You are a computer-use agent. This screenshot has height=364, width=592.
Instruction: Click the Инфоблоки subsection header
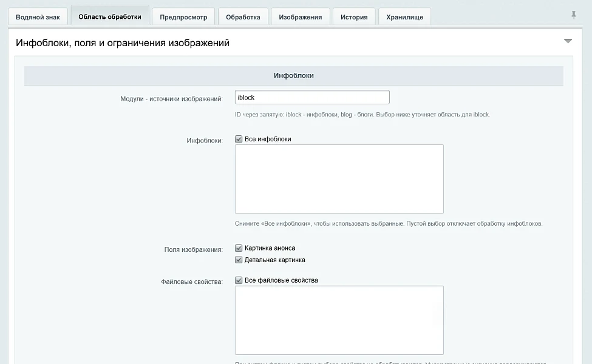coord(294,75)
